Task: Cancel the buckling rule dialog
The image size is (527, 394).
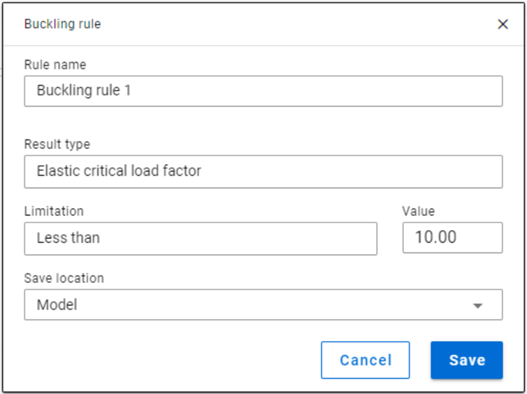Action: pyautogui.click(x=365, y=360)
